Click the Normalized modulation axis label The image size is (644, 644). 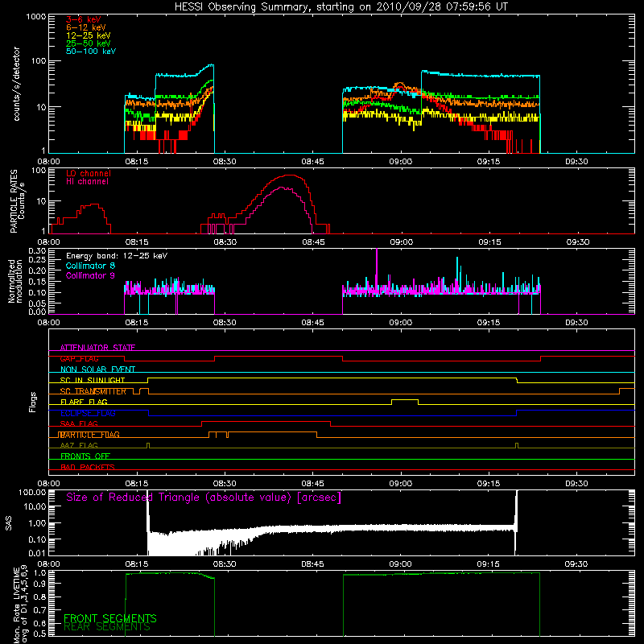pos(15,281)
